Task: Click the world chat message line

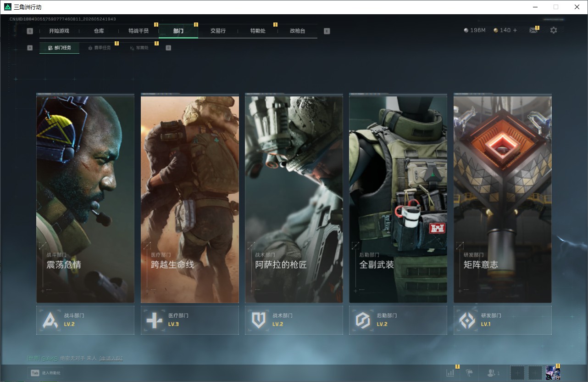Action: (75, 358)
